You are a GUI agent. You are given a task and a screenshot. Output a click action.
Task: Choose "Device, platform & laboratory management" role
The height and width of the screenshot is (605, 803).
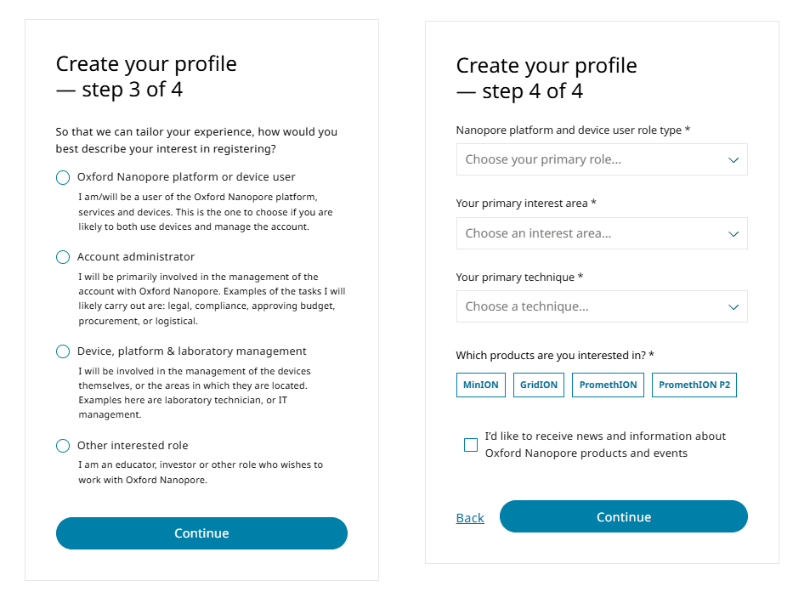click(62, 351)
